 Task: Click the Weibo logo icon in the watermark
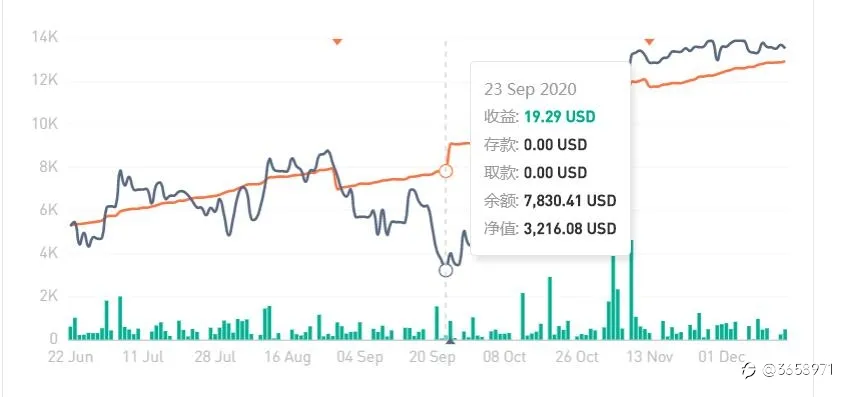[x=749, y=369]
